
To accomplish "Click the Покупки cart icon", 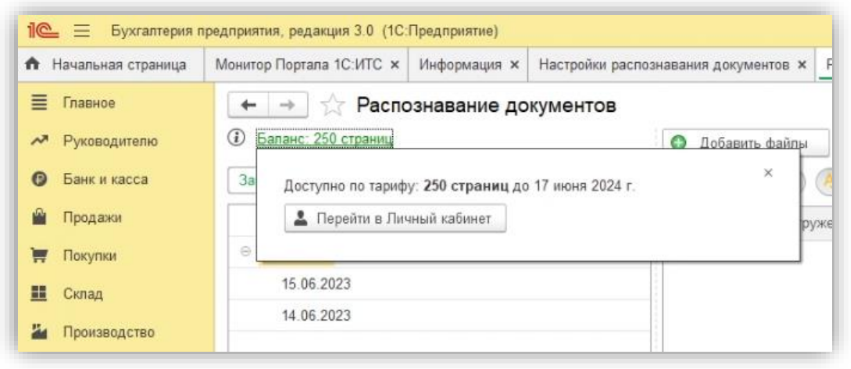I will pyautogui.click(x=40, y=256).
